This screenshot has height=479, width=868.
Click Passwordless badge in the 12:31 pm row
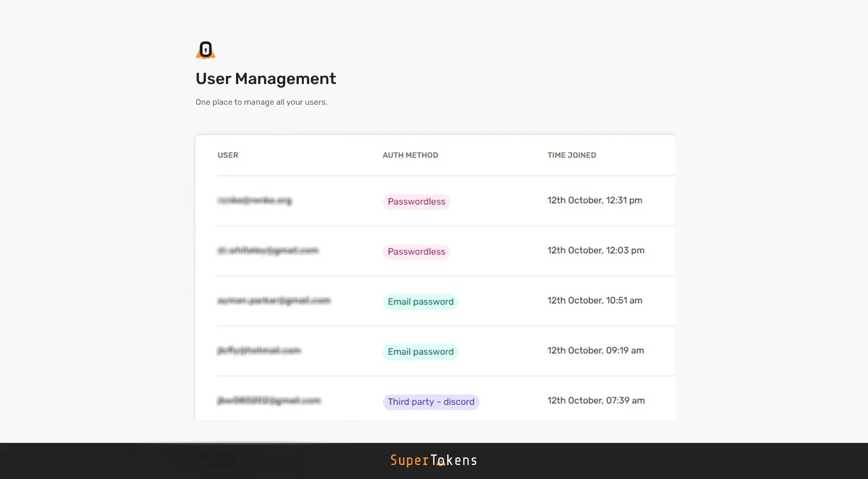417,202
